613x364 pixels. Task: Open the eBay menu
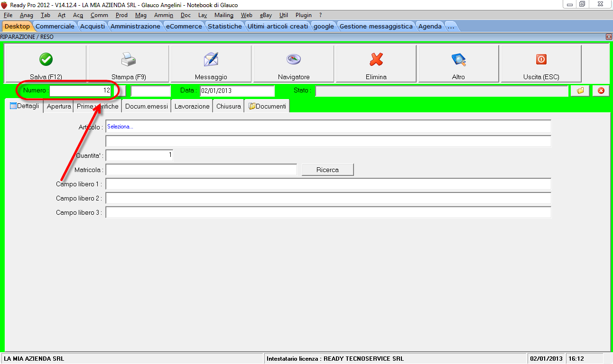266,15
